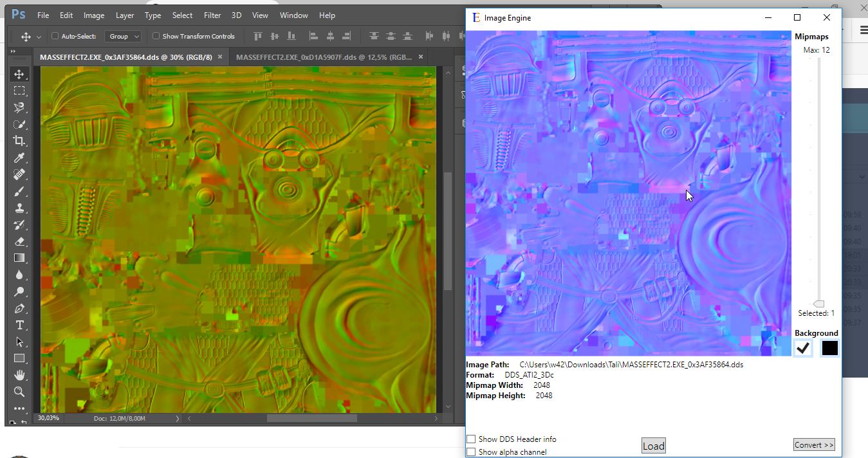This screenshot has height=458, width=868.
Task: Switch to MASSEFFECT2.EXE_0x3AF35864.dds tab
Action: tap(126, 57)
